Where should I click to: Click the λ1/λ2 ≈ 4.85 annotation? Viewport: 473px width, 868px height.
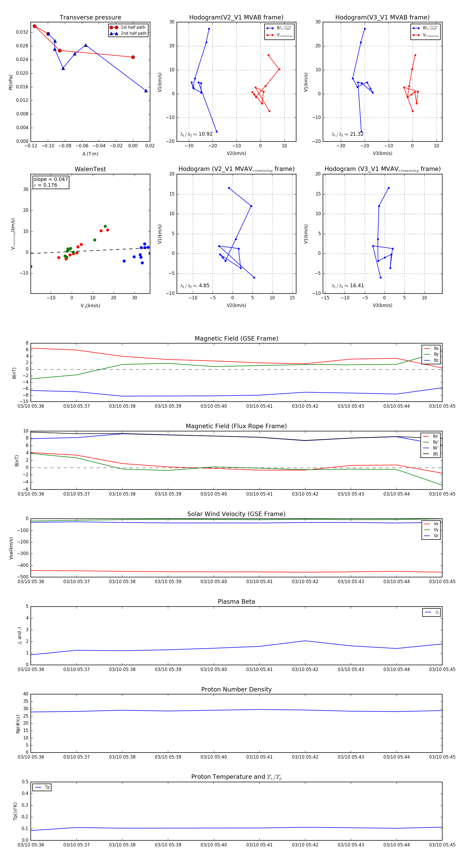pos(194,286)
